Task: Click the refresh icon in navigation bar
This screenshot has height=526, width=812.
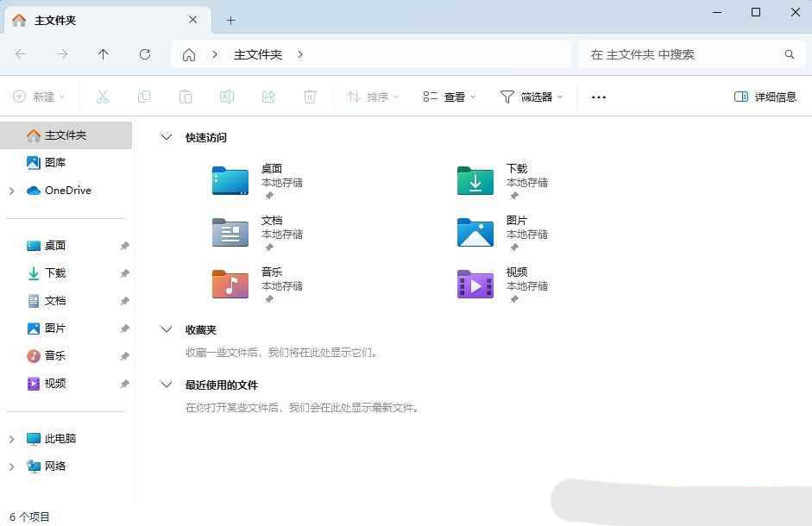Action: 145,54
